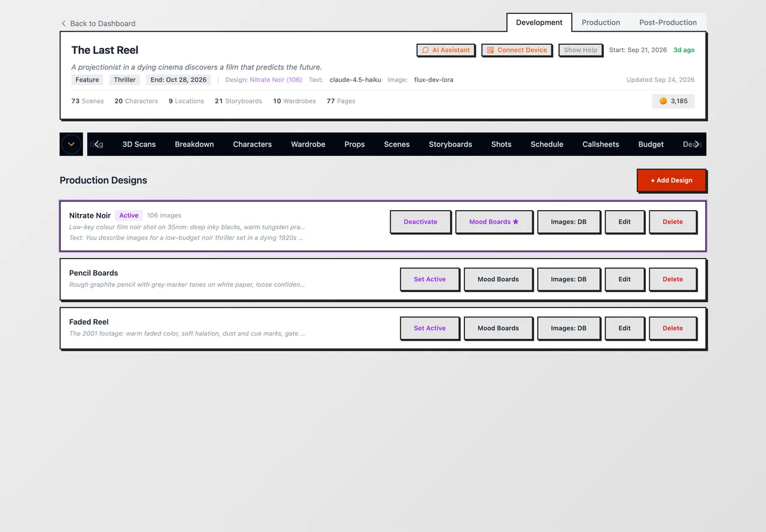766x532 pixels.
Task: Open the Budget section
Action: coord(651,144)
